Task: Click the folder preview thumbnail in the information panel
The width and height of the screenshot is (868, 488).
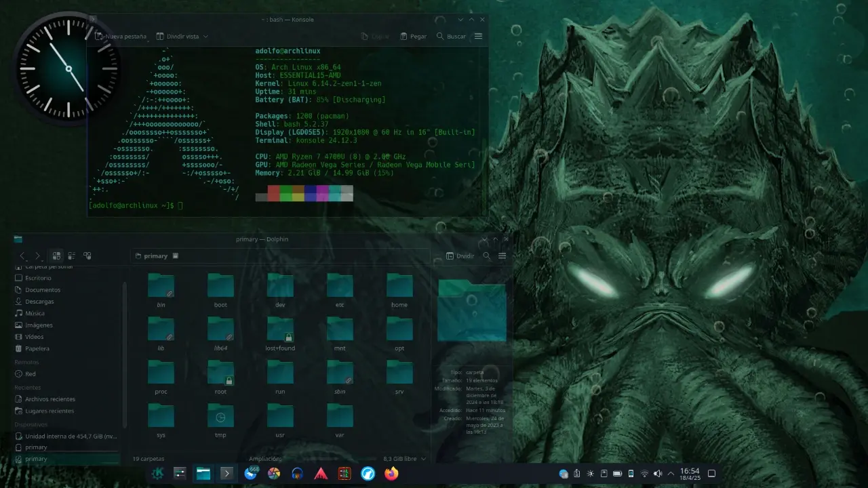Action: click(472, 310)
